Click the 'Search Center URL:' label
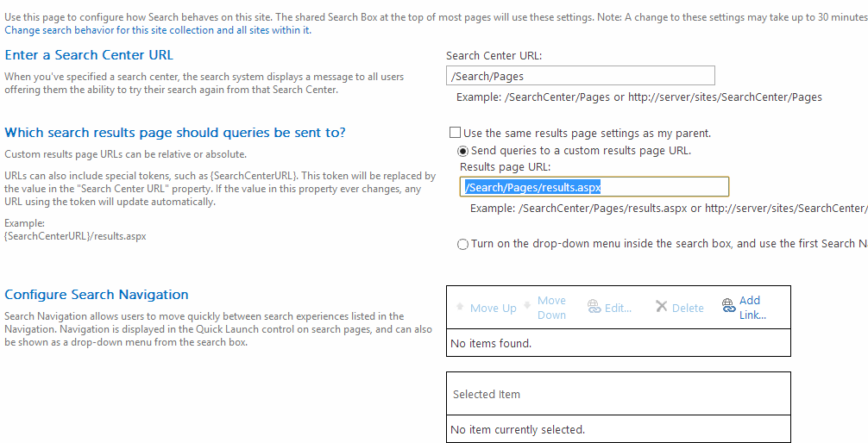This screenshot has height=443, width=868. [494, 56]
